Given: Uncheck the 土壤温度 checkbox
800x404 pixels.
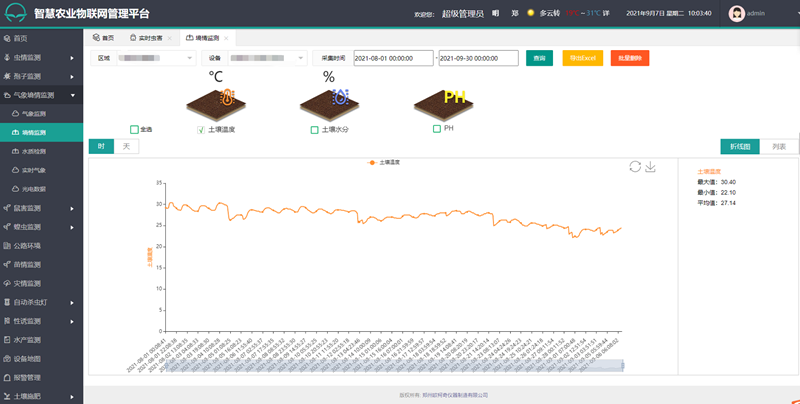Looking at the screenshot, I should coord(201,130).
